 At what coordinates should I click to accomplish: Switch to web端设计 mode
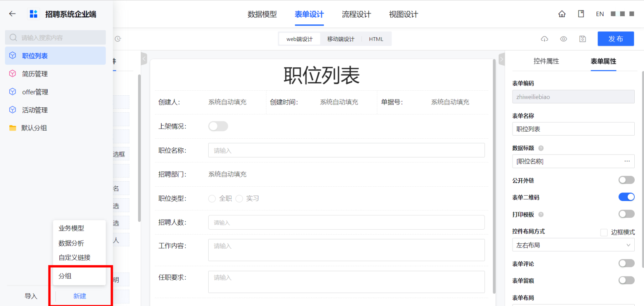(299, 39)
